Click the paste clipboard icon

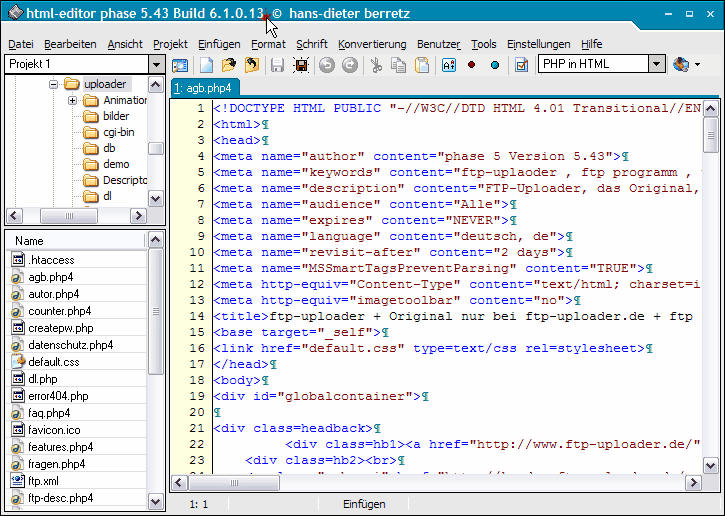tap(422, 65)
